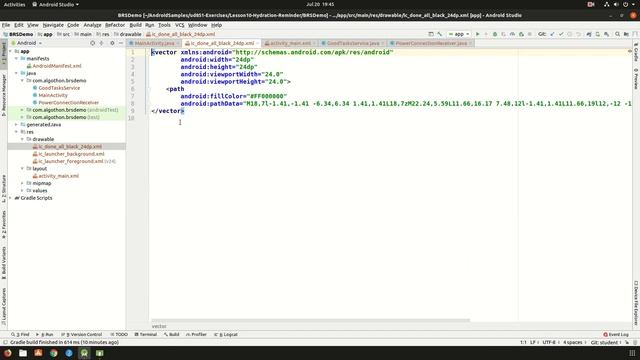Open the Build Variants side panel tab
Viewport: 640px width, 360px height.
click(x=4, y=263)
